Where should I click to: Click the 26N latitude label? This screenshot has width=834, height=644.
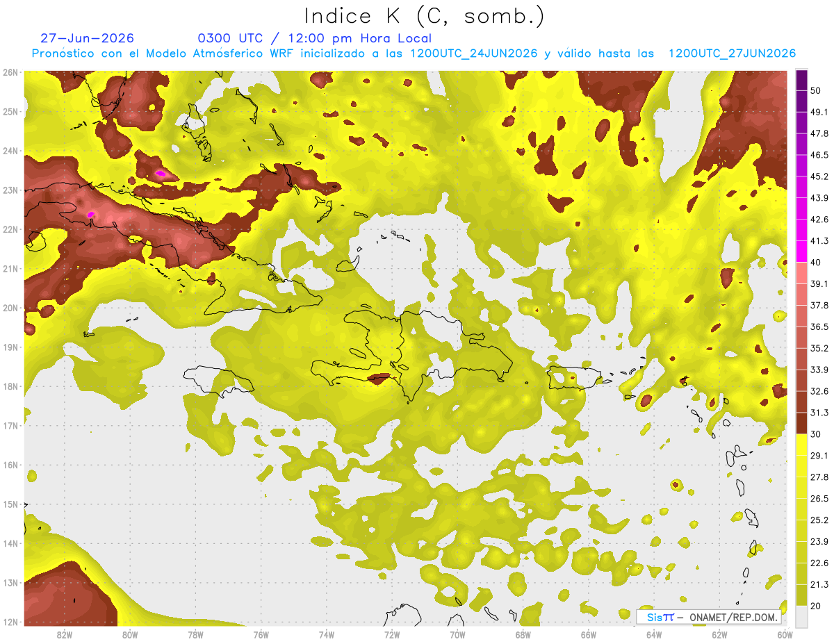pyautogui.click(x=10, y=72)
